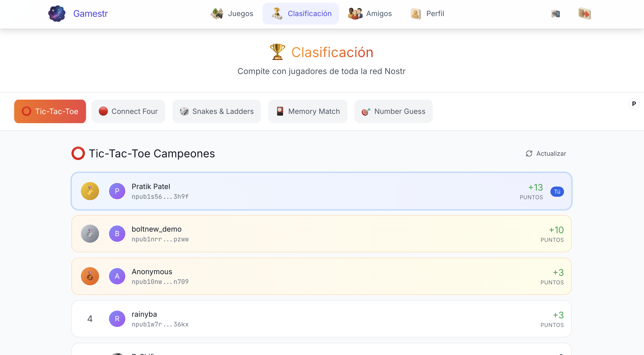Go to the Perfil page

(x=427, y=14)
